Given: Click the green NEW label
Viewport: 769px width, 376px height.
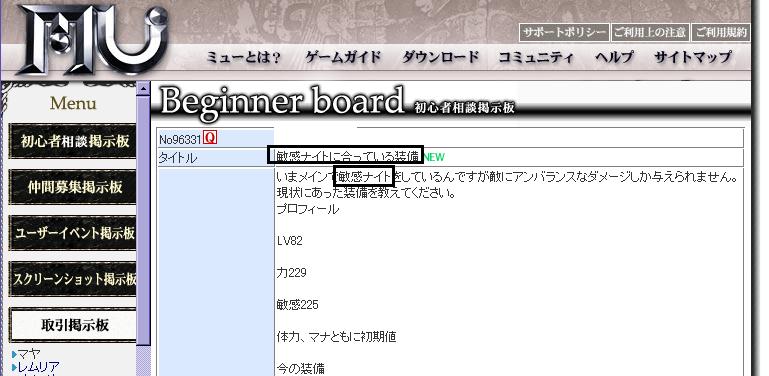Looking at the screenshot, I should (x=434, y=157).
